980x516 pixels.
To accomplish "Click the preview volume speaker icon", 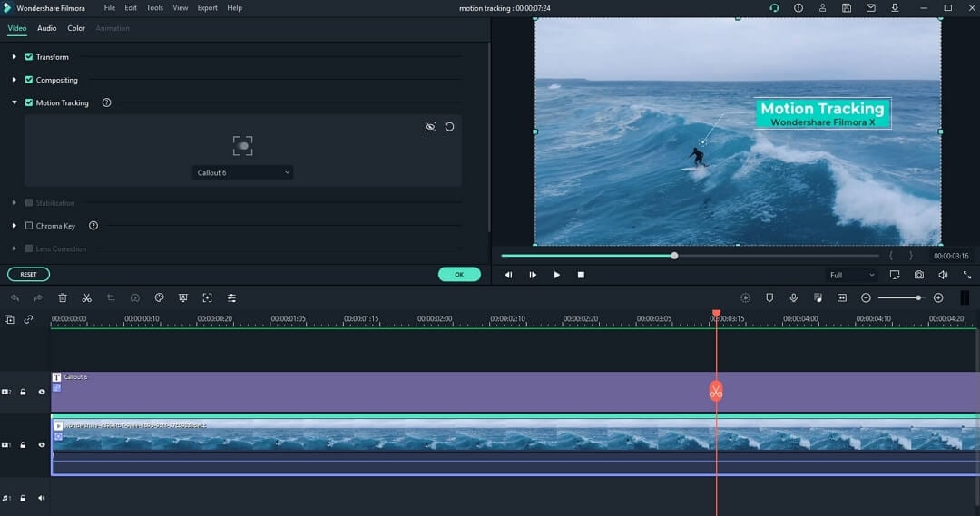I will coord(943,275).
